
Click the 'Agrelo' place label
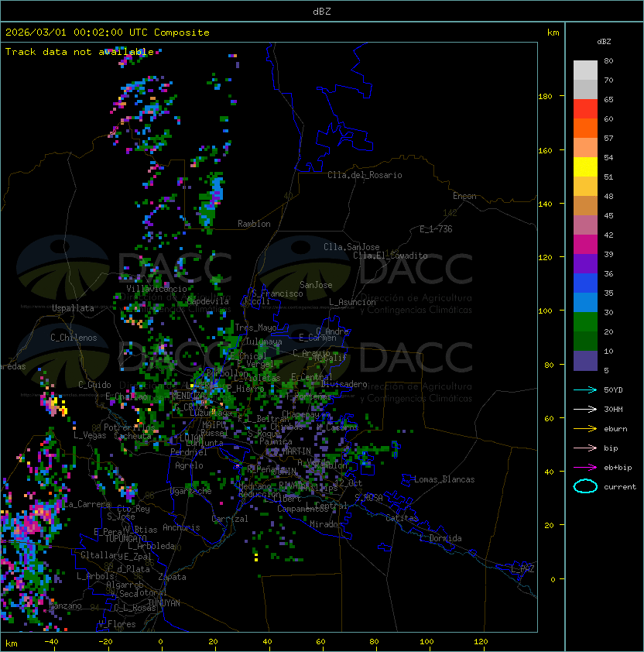tap(189, 465)
